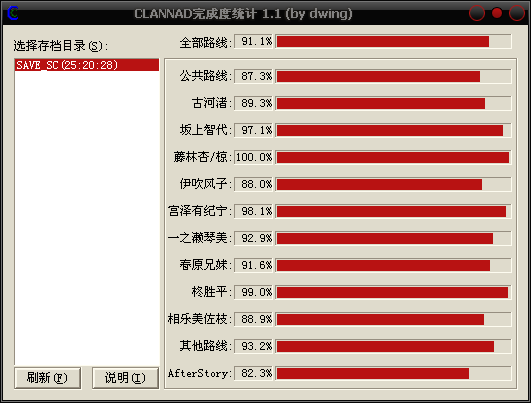Click the CLANNAD app icon in title bar
This screenshot has width=531, height=403.
pyautogui.click(x=13, y=14)
